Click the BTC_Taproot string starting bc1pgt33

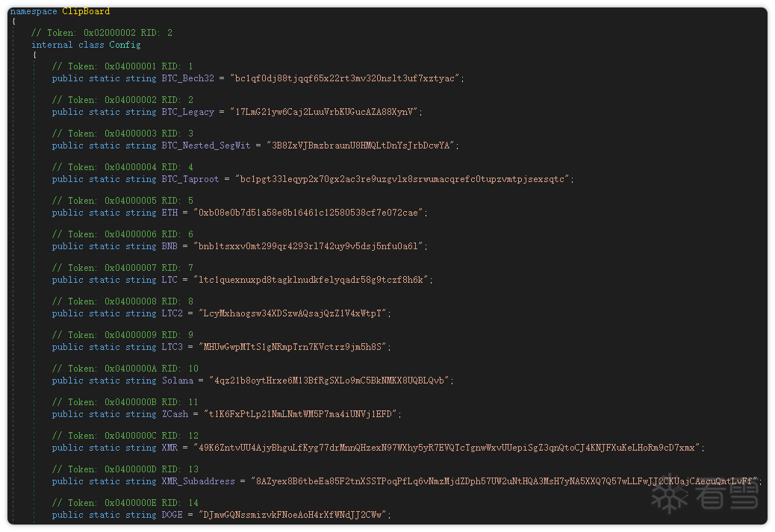[402, 179]
